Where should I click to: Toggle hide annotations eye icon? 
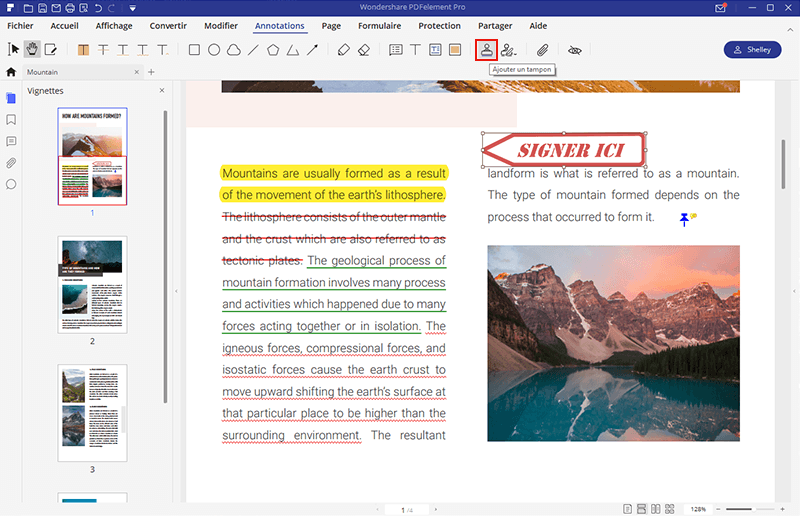[574, 50]
